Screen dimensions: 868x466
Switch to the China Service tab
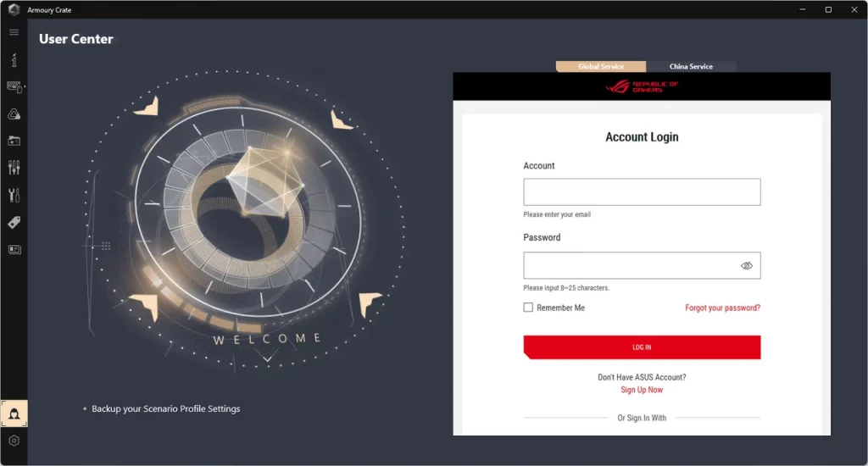pos(691,66)
